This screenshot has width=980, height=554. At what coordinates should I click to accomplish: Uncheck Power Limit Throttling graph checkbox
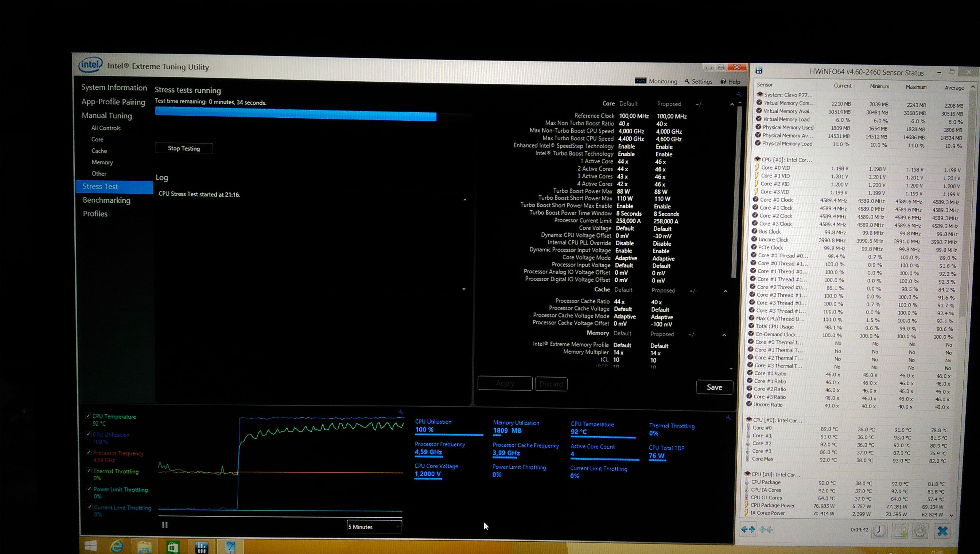(x=89, y=488)
